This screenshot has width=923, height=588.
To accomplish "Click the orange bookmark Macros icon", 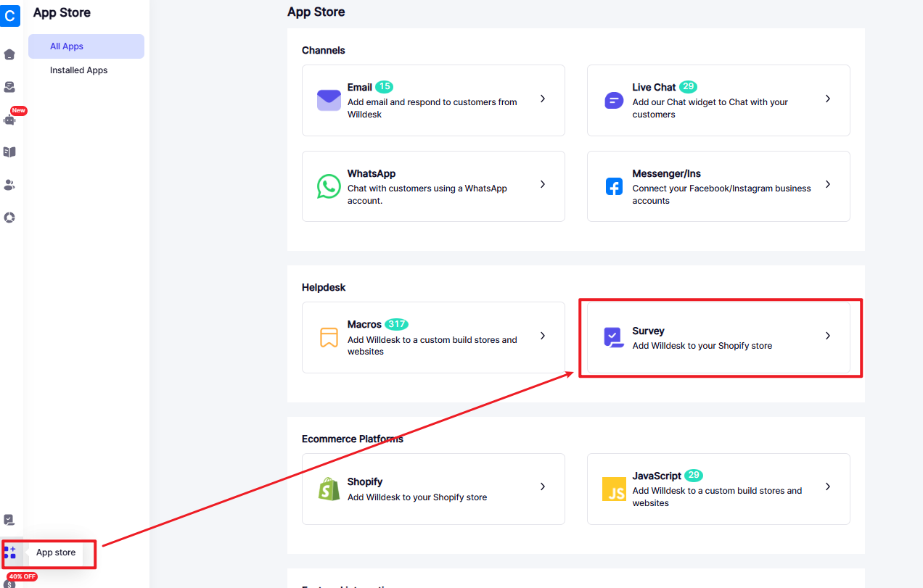I will point(329,338).
